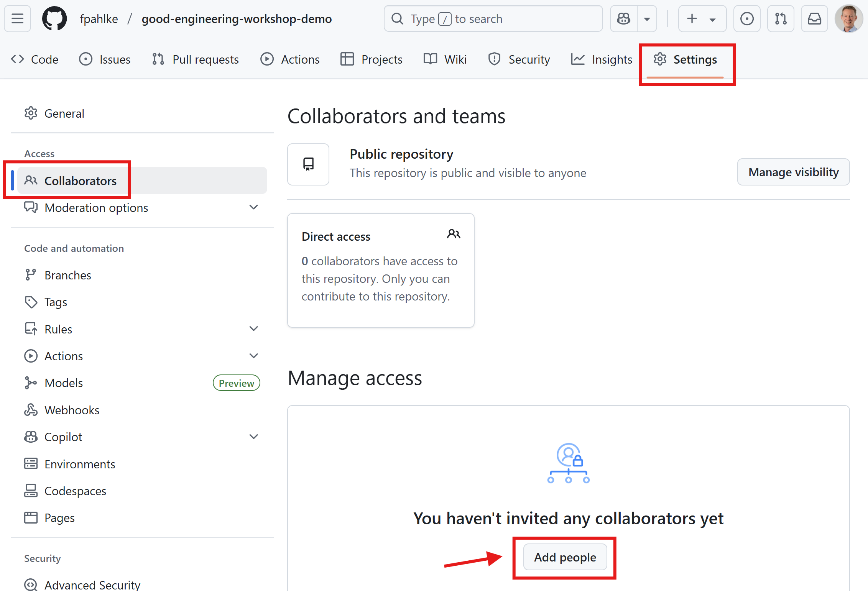Open the pull requests header icon
The height and width of the screenshot is (591, 868).
[x=780, y=18]
